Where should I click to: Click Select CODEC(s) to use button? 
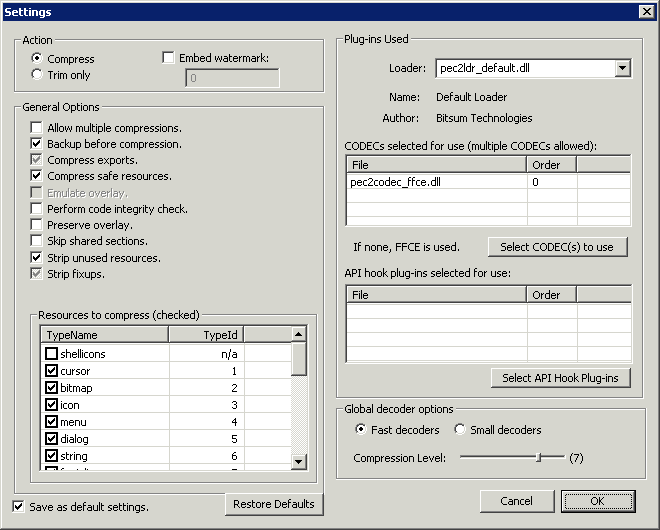click(x=559, y=247)
